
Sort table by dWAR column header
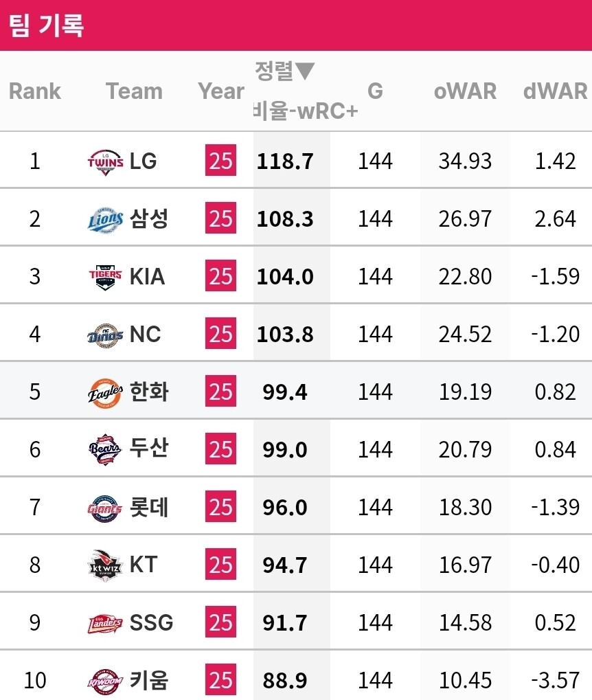click(x=555, y=91)
